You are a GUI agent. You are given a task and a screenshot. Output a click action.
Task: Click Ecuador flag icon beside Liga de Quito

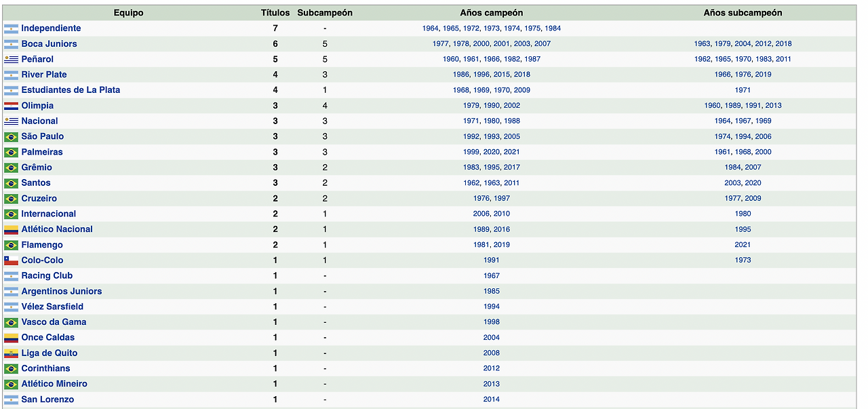tap(11, 353)
